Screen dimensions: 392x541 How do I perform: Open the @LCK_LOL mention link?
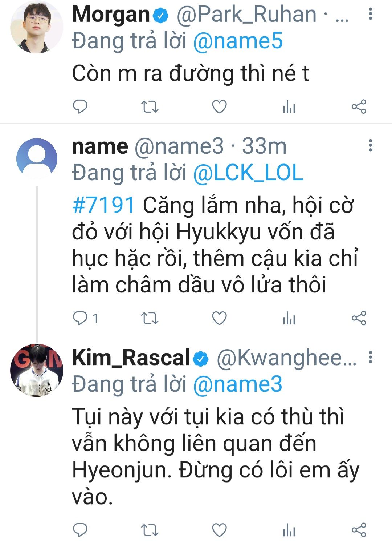(x=248, y=173)
